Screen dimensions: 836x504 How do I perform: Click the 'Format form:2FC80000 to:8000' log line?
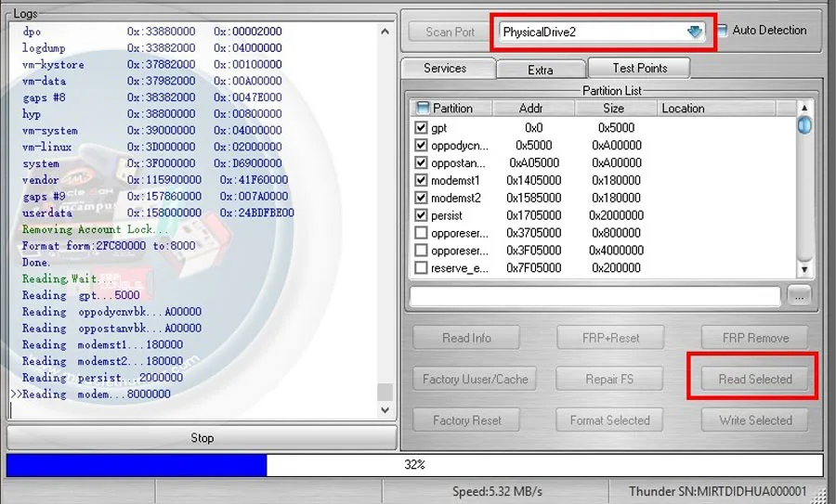point(109,246)
